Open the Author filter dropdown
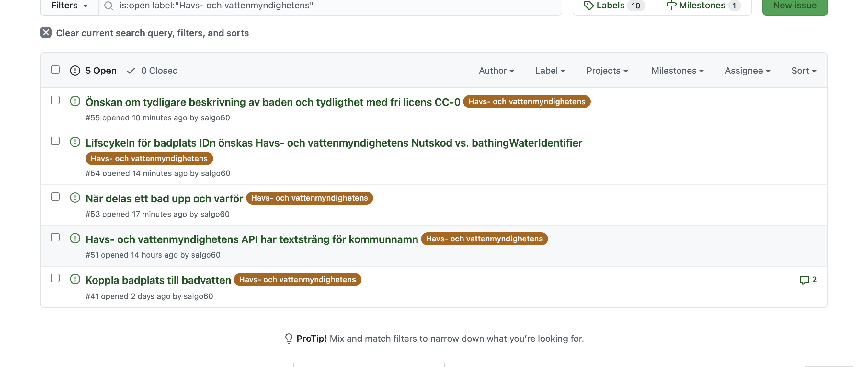Viewport: 868px width, 367px height. (x=496, y=70)
